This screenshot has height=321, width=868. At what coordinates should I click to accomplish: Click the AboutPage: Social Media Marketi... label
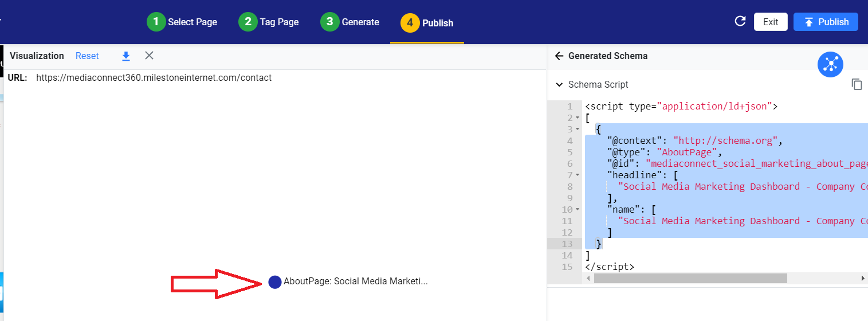click(356, 281)
